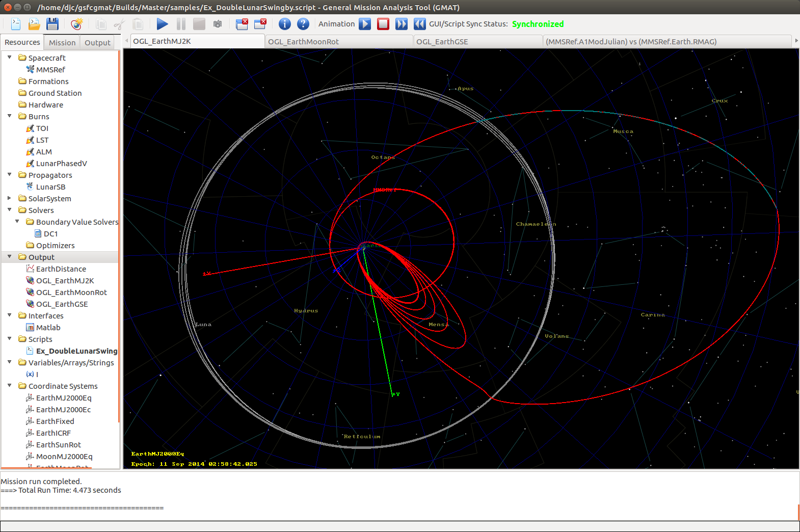Select the LST burn item
Screen dimensions: 800x532
[37, 140]
